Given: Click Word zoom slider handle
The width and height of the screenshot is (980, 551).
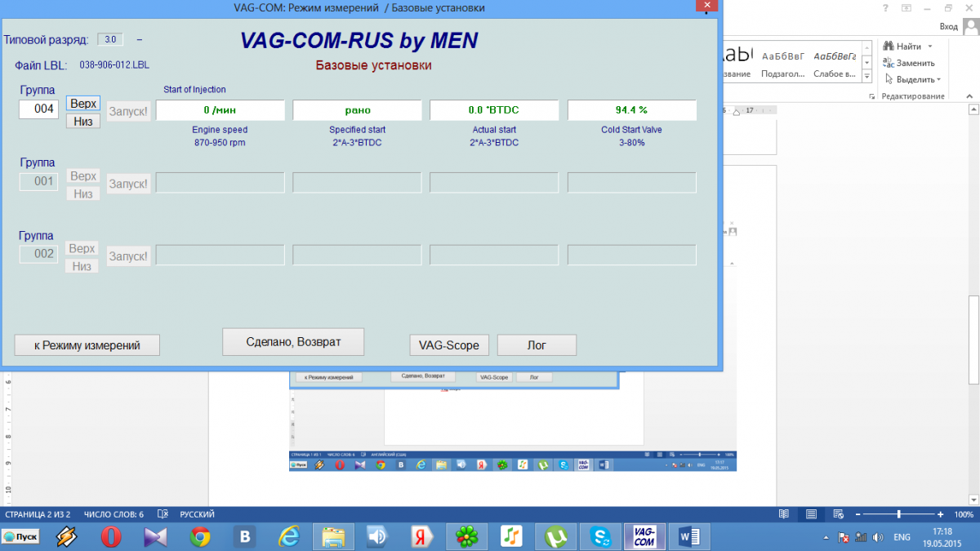Looking at the screenshot, I should tap(899, 514).
